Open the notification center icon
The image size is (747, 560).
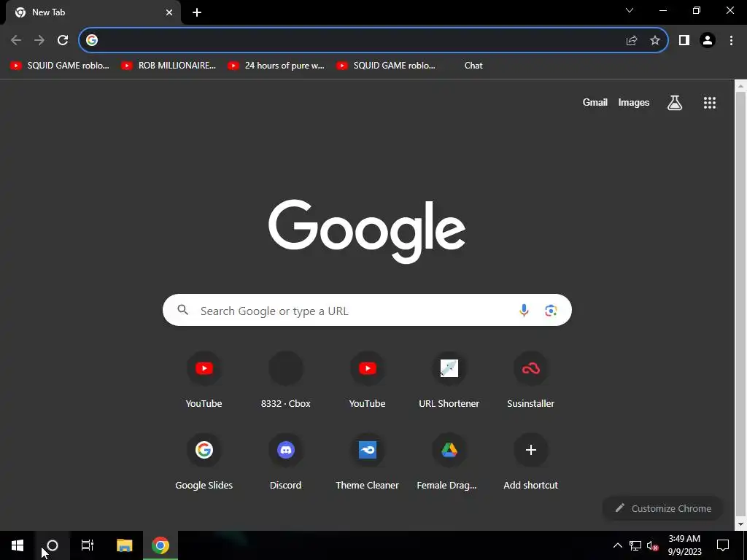[723, 545]
